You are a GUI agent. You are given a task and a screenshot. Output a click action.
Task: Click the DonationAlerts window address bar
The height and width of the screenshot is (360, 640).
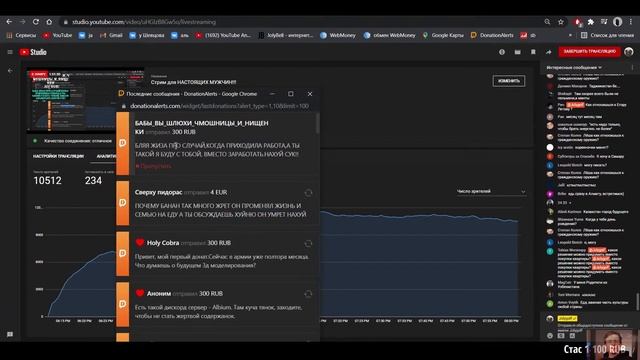coord(220,106)
